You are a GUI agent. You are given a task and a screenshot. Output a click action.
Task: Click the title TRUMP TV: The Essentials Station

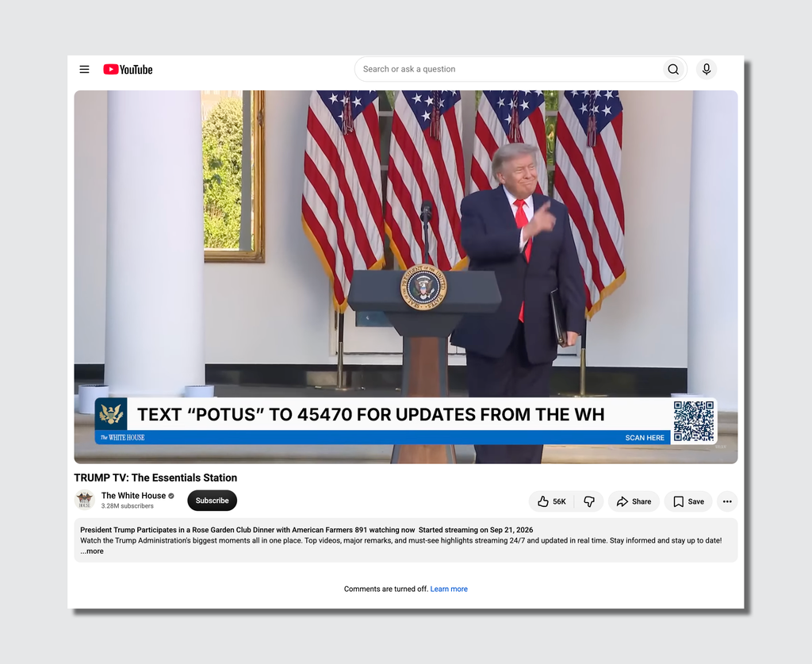155,478
